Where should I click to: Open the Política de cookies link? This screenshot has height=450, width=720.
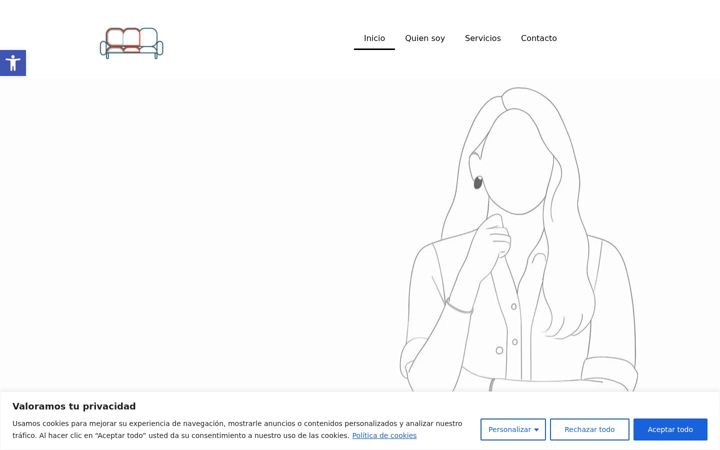384,435
